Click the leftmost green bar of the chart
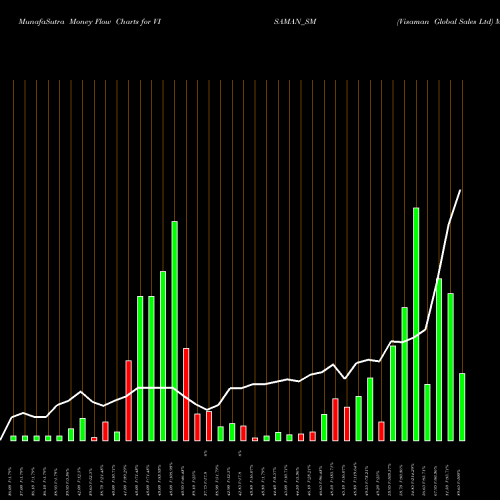The height and width of the screenshot is (500, 500). [13, 438]
